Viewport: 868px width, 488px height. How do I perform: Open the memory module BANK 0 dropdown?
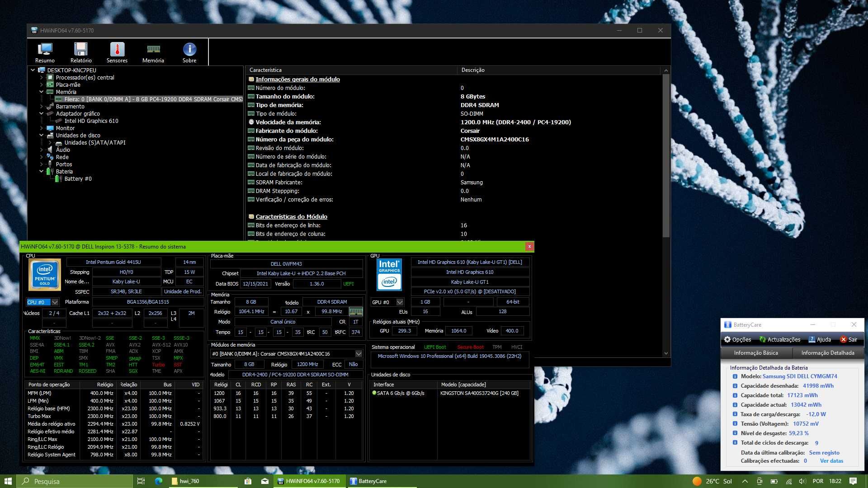[287, 354]
